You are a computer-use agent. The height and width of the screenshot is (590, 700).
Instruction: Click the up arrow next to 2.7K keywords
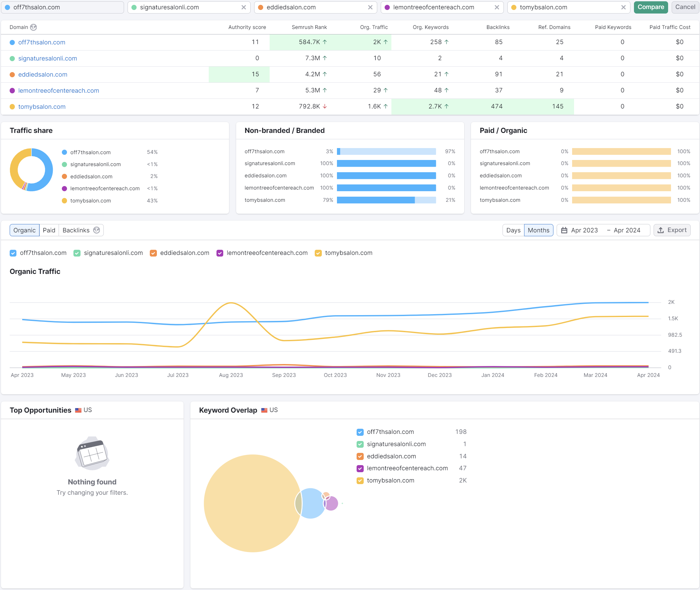pyautogui.click(x=446, y=106)
